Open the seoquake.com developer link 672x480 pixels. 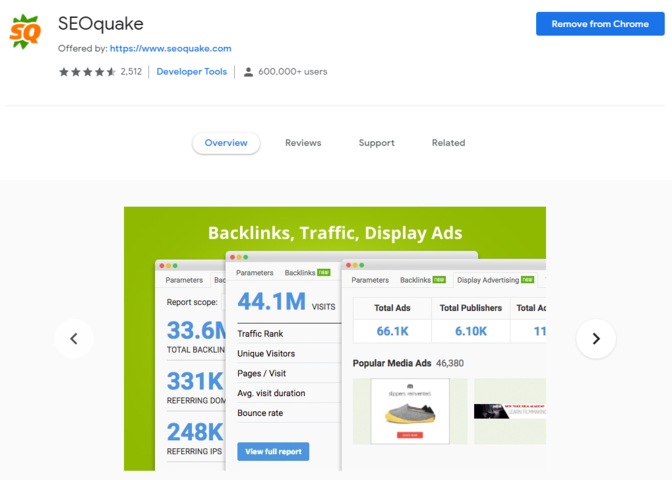[x=171, y=48]
